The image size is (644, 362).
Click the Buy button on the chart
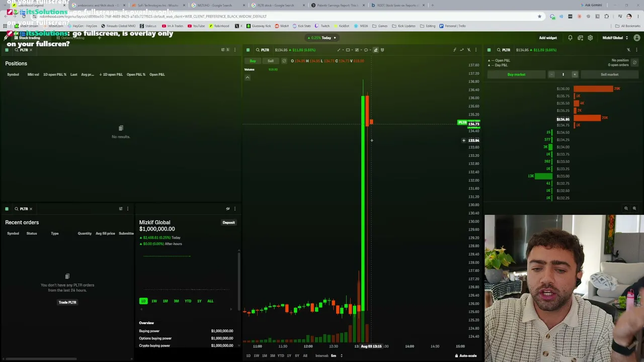point(253,61)
